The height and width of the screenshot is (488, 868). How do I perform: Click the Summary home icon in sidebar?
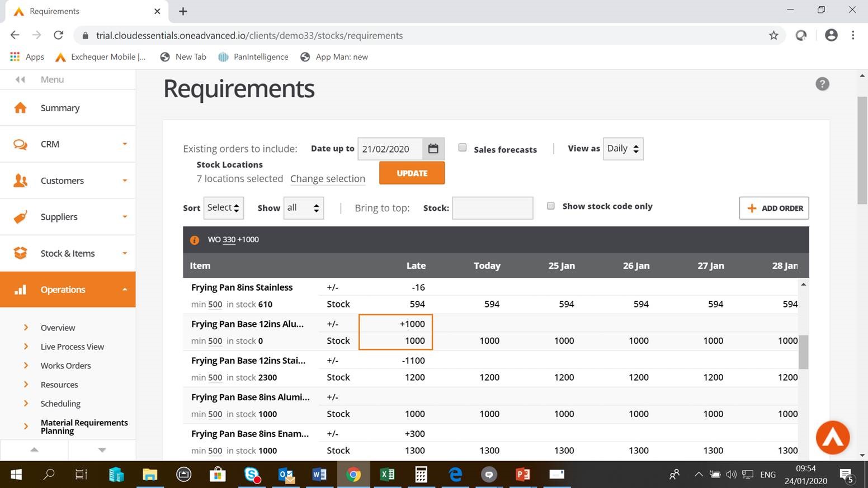[20, 108]
